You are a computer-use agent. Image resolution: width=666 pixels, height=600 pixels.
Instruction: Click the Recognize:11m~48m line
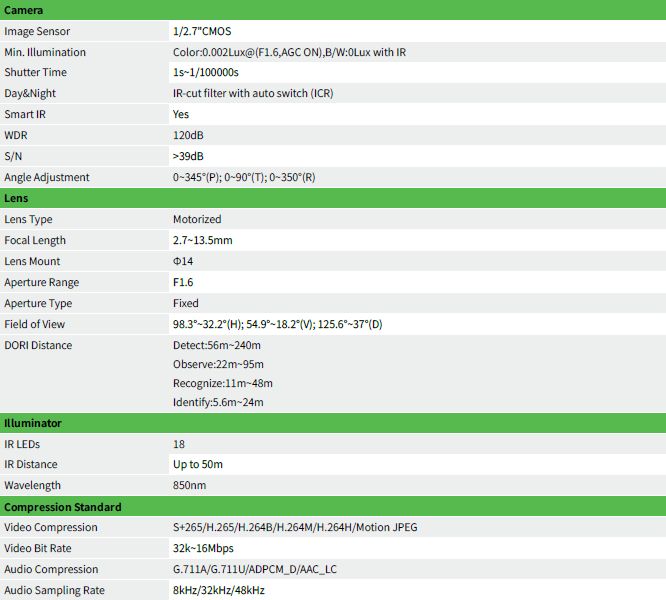click(223, 383)
